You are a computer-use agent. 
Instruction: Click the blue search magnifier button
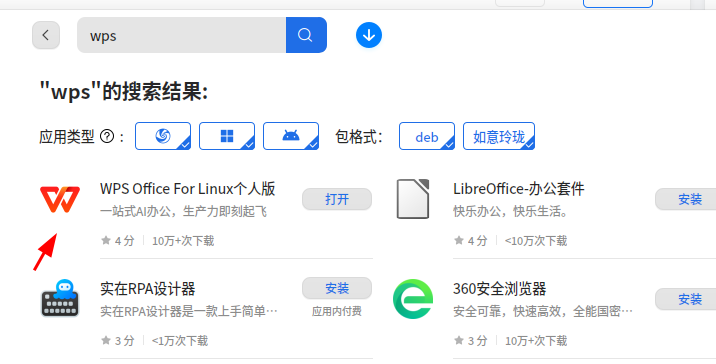306,35
